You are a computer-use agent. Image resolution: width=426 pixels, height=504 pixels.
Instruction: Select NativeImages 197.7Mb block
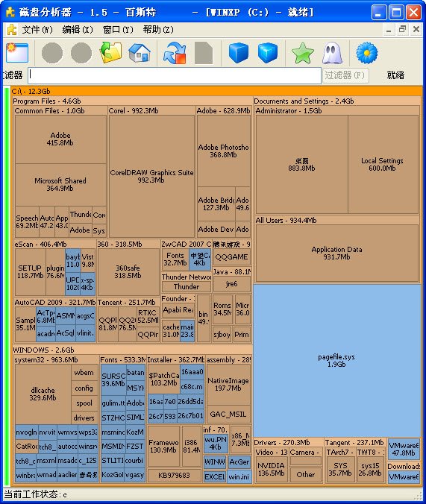(x=228, y=385)
